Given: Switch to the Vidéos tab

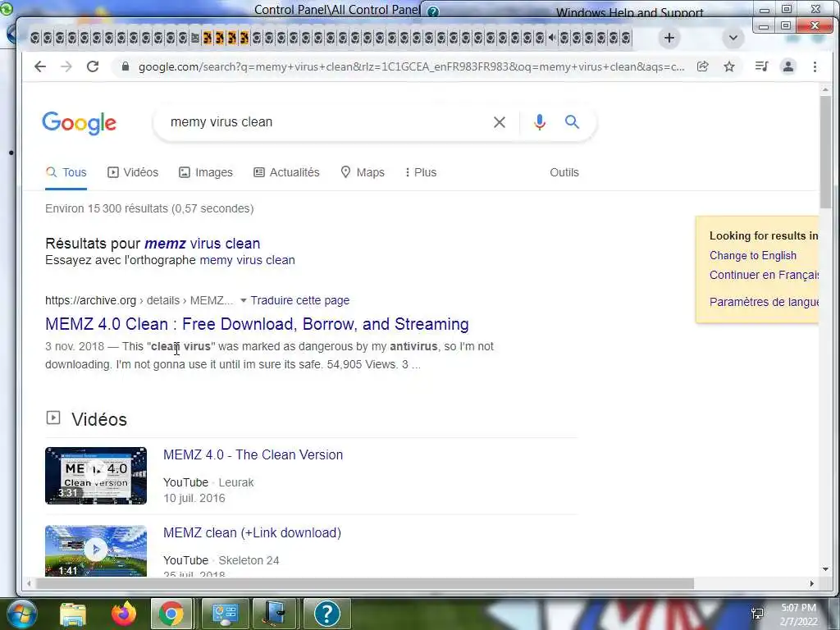Looking at the screenshot, I should (x=133, y=172).
